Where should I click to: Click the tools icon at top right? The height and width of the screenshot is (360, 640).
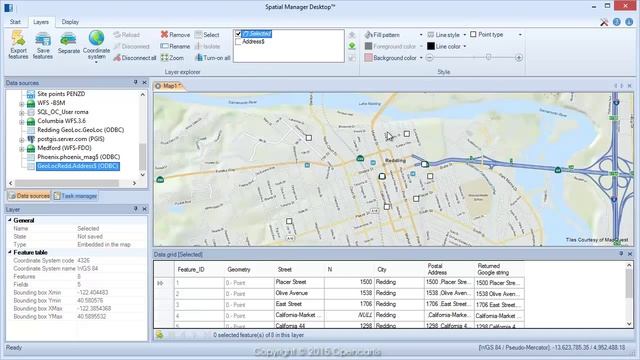[604, 22]
